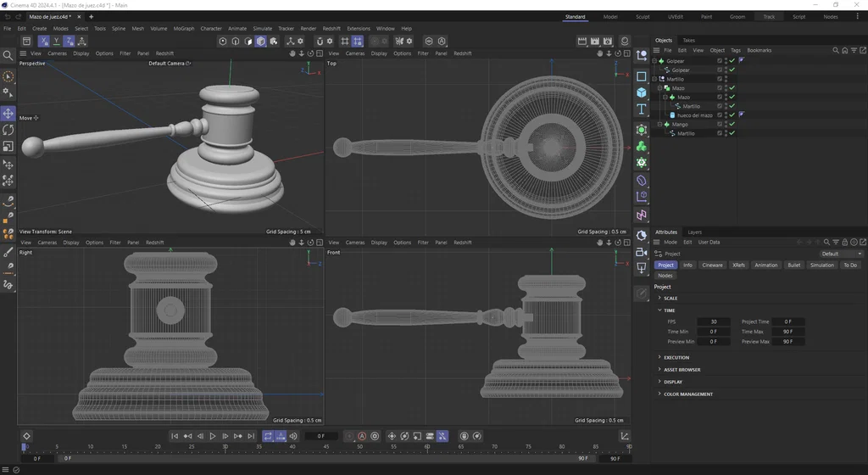Open the Bullet project tab
Viewport: 868px width, 475px height.
pos(793,265)
